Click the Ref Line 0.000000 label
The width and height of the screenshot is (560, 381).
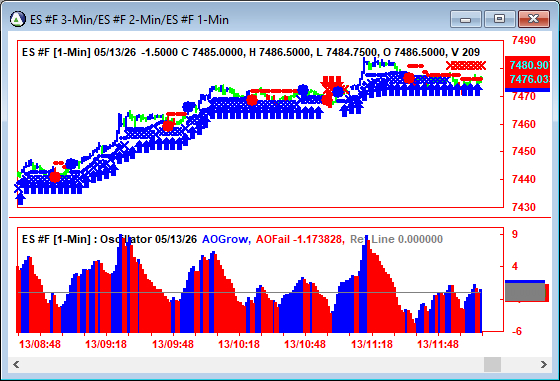396,239
